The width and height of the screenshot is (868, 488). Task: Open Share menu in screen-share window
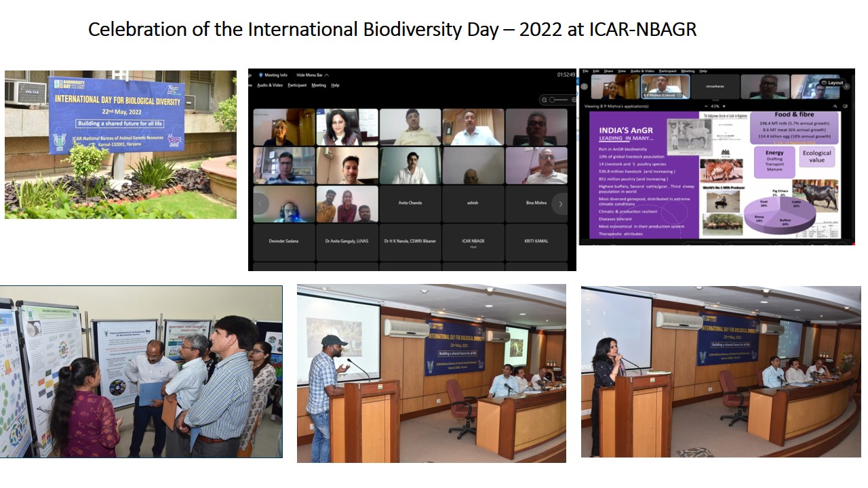click(x=607, y=70)
